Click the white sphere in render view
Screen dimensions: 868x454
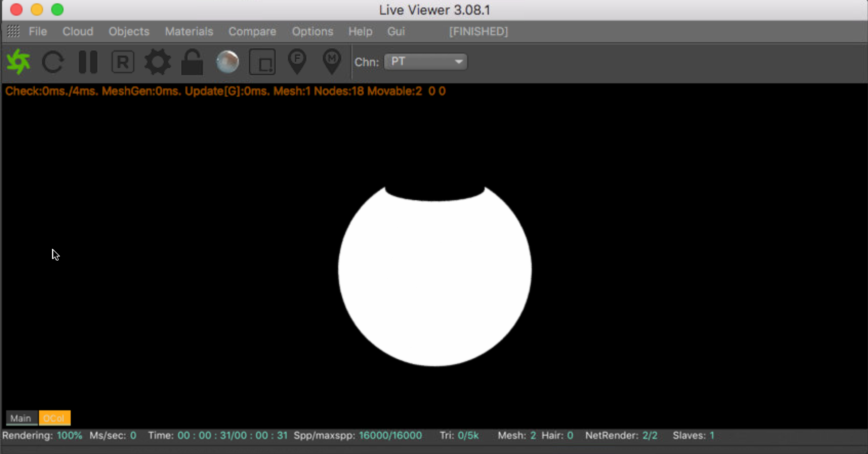point(435,276)
